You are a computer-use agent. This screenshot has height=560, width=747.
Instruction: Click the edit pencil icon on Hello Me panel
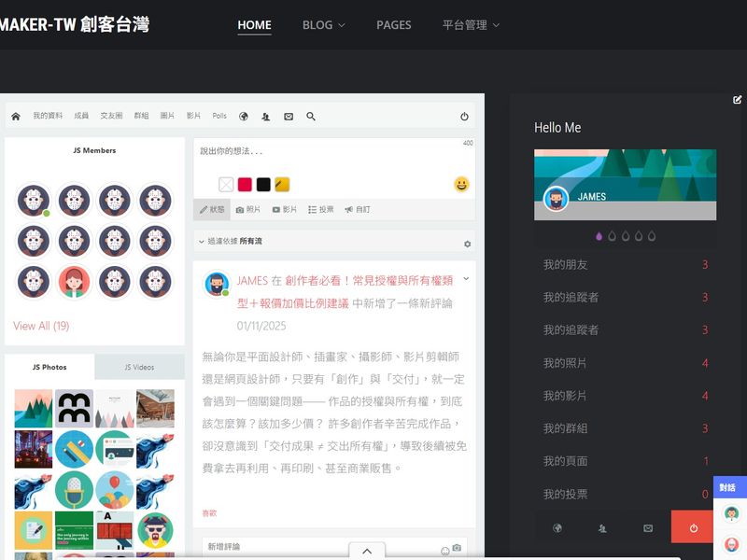tap(737, 100)
